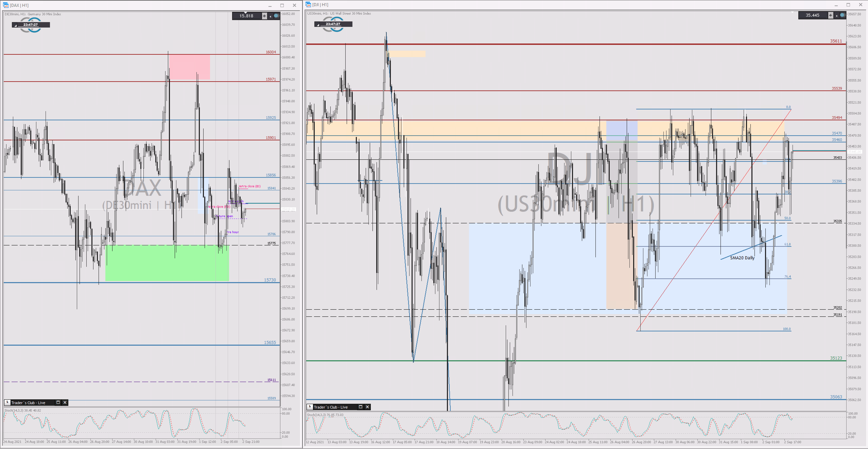
Task: Select the 15775 dashed line label in DAX
Action: click(272, 243)
